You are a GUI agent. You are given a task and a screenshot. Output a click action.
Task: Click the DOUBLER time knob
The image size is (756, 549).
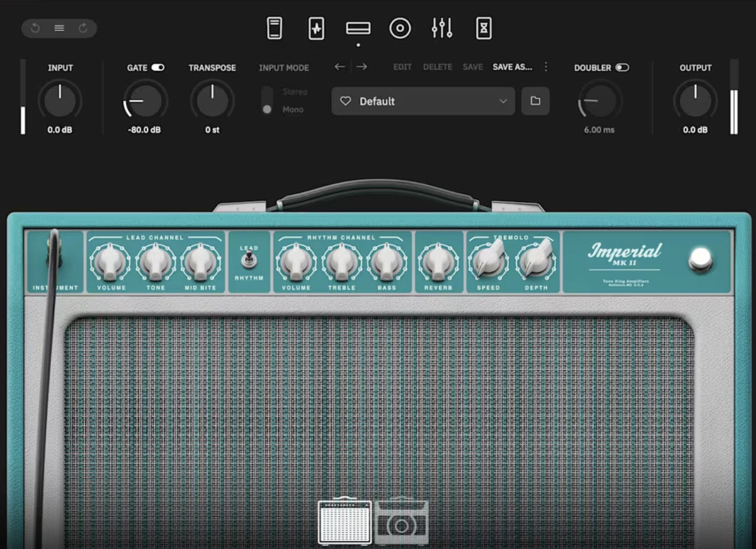click(x=599, y=100)
